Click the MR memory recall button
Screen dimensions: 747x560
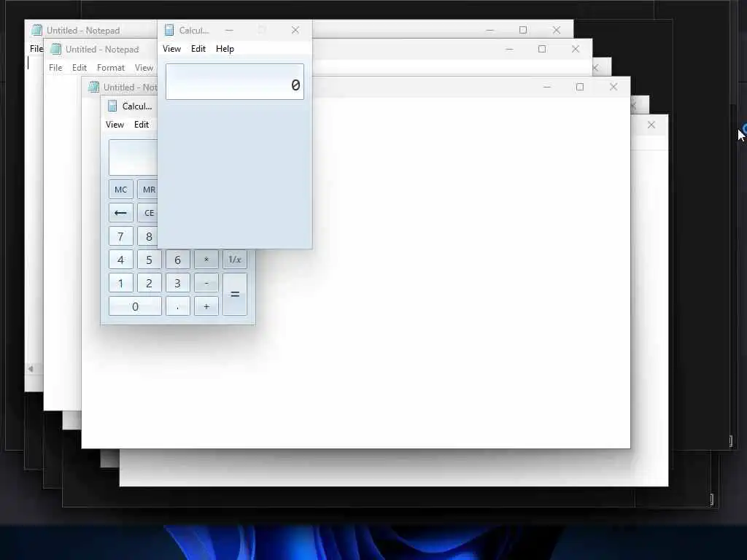(x=147, y=190)
